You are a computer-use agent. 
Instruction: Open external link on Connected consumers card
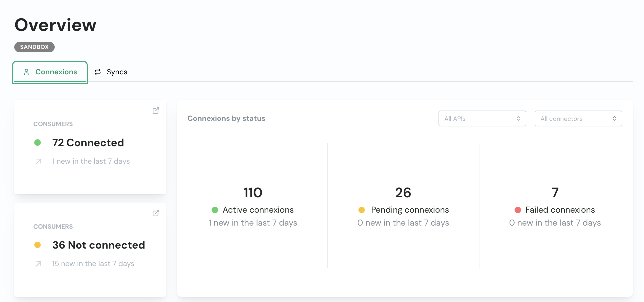(156, 111)
